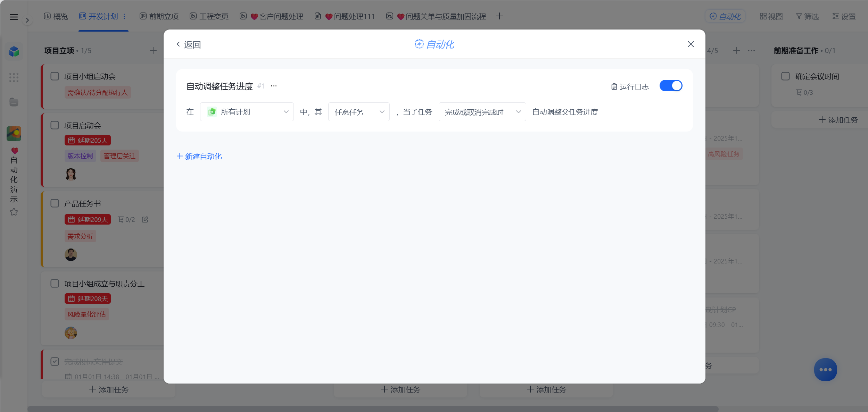Screen dimensions: 868x412
Task: Open the 概览 tab
Action: 56,16
